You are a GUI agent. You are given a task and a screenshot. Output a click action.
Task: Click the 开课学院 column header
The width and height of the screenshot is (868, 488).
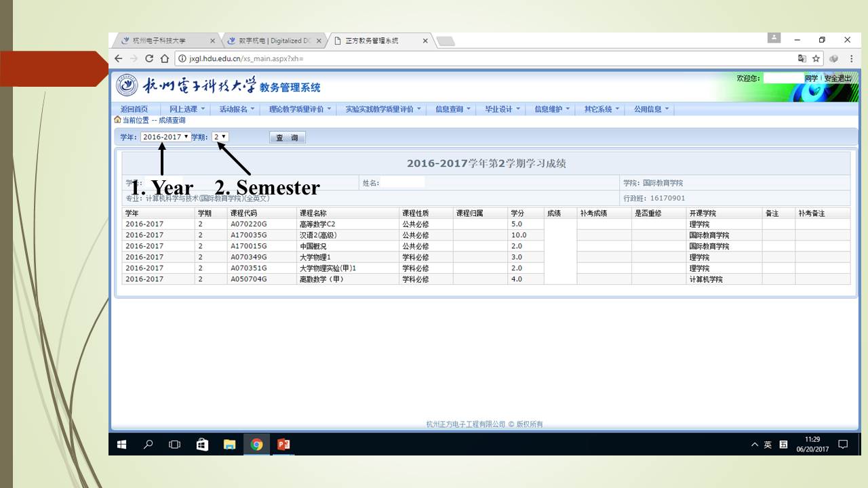[x=724, y=213]
